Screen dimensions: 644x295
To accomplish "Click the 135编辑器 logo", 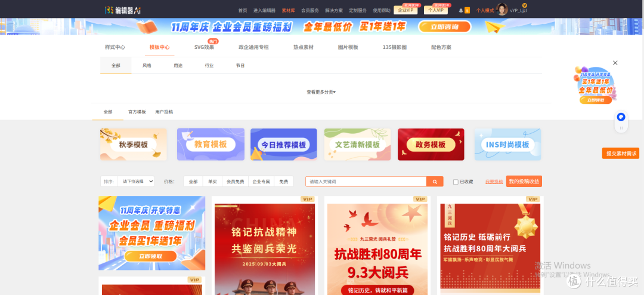I will (123, 10).
